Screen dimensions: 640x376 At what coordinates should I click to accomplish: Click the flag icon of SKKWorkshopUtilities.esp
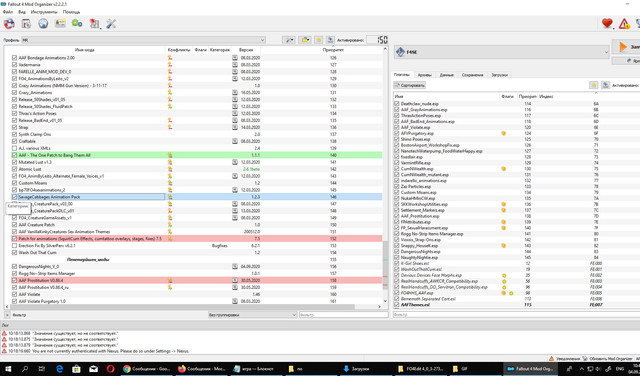(x=504, y=204)
